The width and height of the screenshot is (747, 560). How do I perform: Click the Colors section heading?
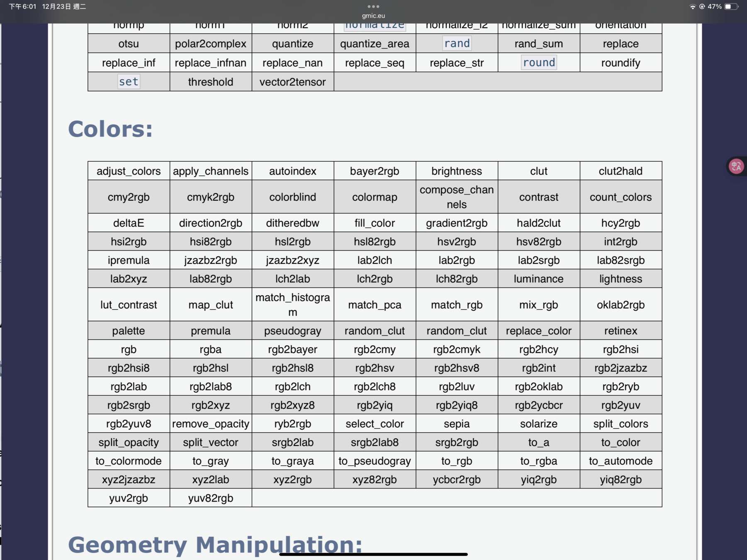point(110,129)
